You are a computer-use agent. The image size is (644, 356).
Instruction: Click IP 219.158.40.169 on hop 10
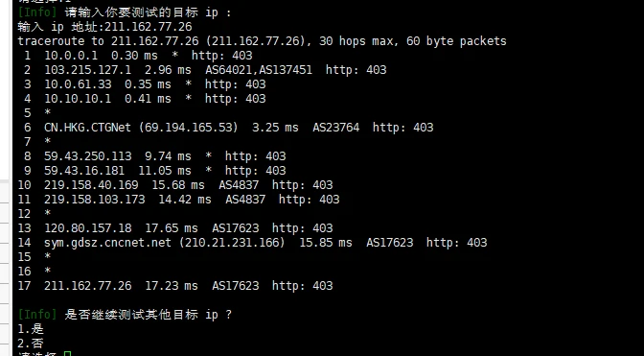point(91,185)
